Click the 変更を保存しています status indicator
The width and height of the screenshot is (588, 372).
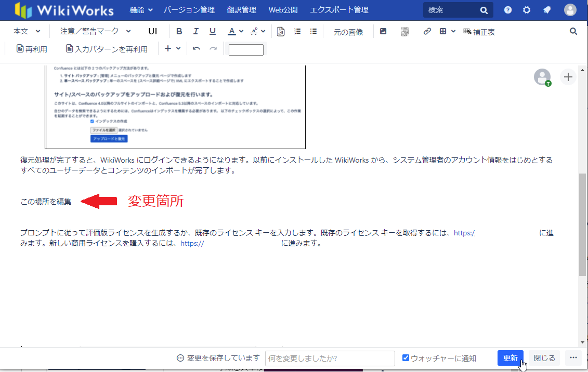coord(218,358)
